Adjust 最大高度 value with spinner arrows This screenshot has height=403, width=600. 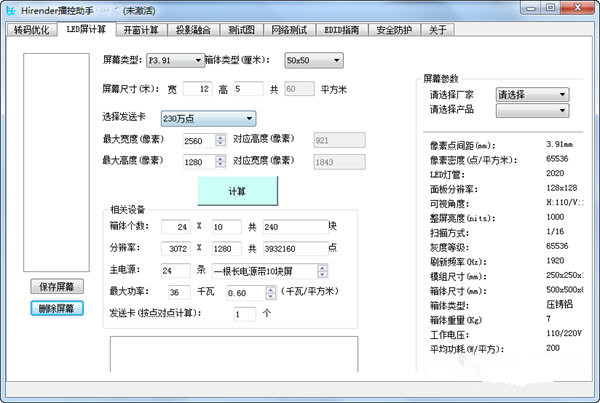tap(220, 162)
